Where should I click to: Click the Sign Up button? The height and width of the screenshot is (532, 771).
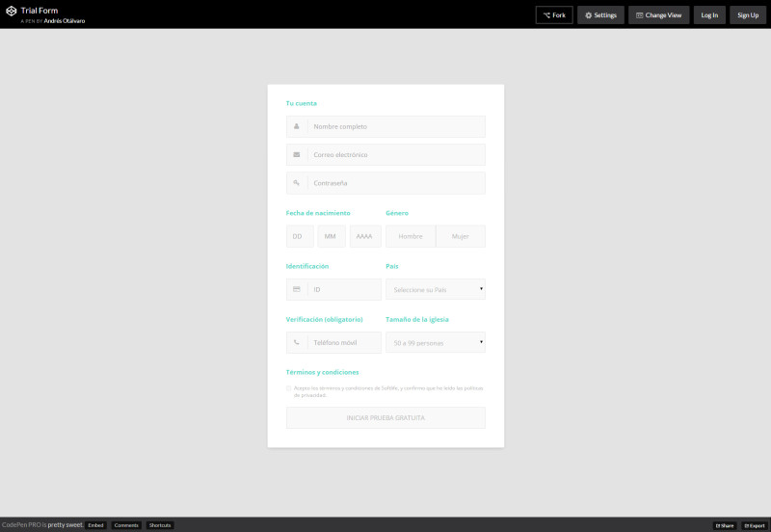coord(748,15)
